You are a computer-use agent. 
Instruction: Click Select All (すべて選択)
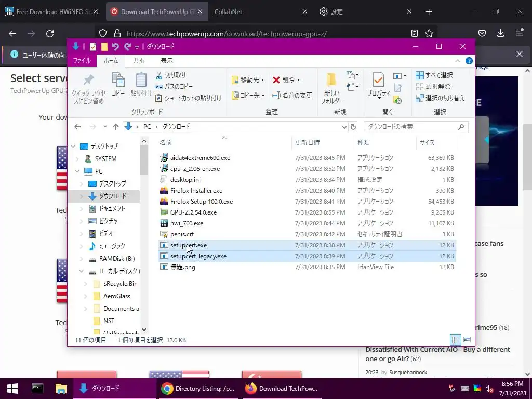tap(434, 75)
